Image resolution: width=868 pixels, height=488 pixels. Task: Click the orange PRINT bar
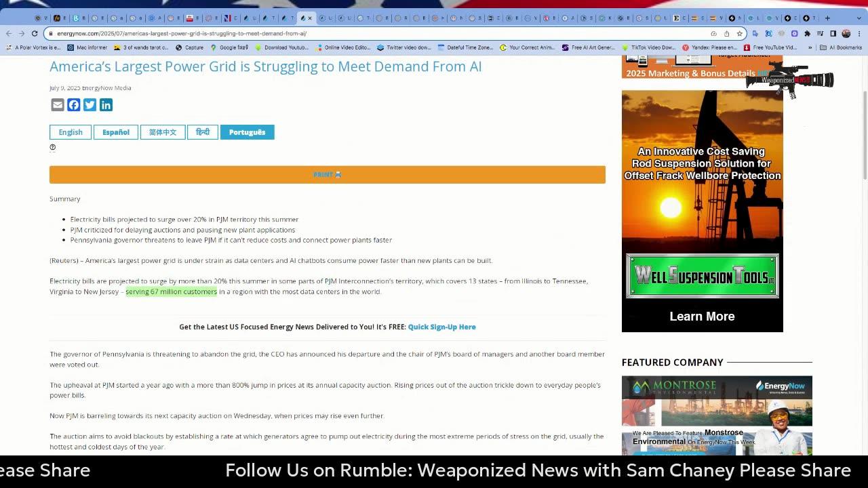(x=328, y=175)
